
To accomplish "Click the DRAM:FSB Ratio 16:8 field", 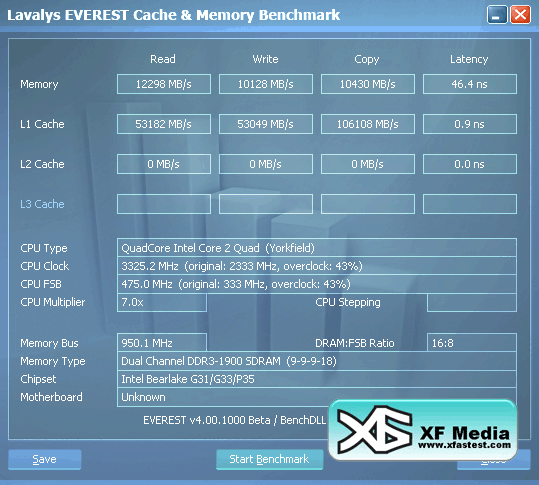I will pyautogui.click(x=472, y=343).
